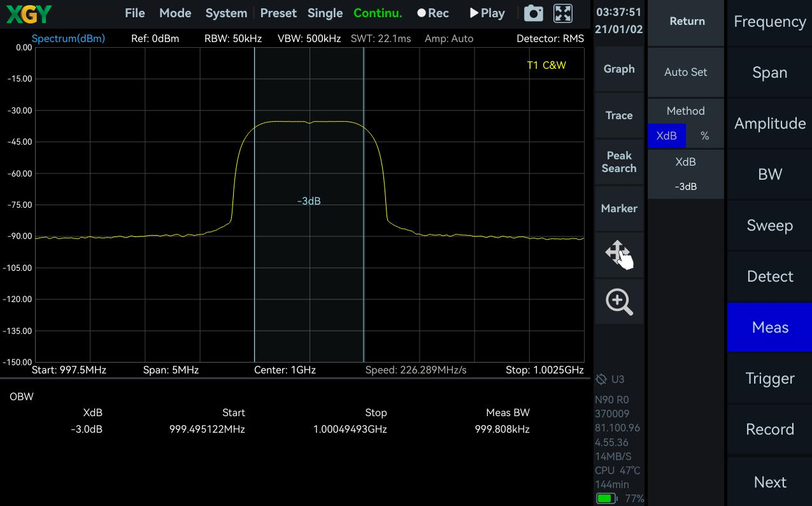Open the Graph side menu
Image resolution: width=812 pixels, height=506 pixels.
click(619, 69)
